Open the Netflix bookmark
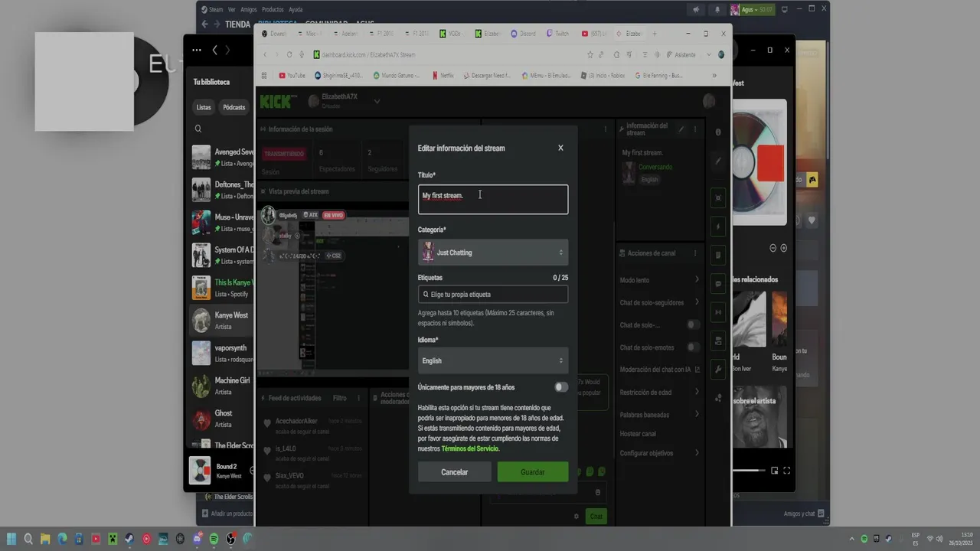The height and width of the screenshot is (551, 980). 443,76
